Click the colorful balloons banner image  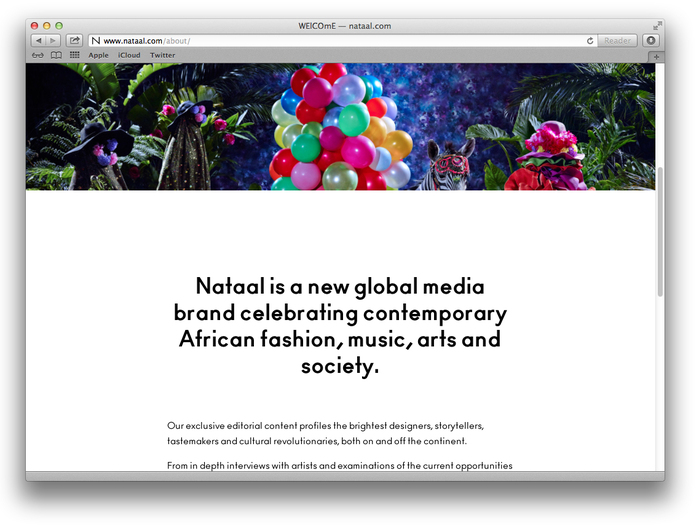341,128
